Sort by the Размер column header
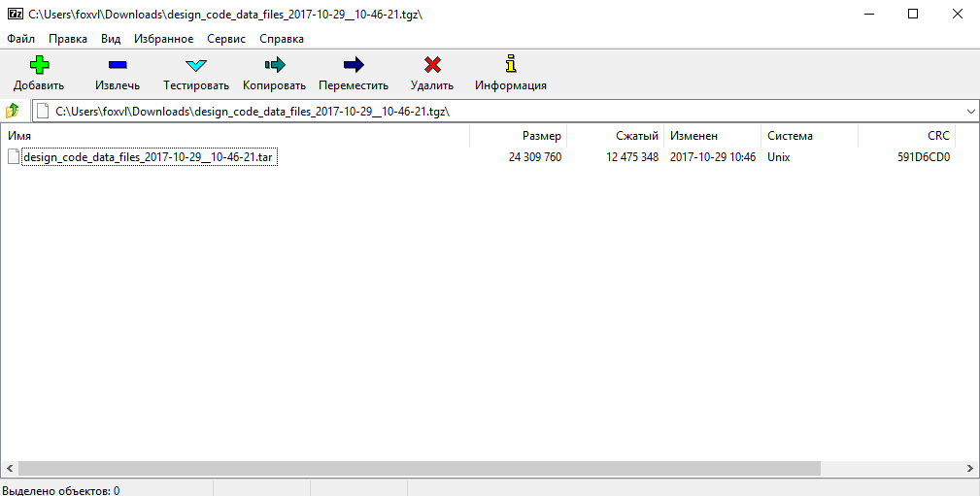Screen dimensions: 980x496 click(518, 136)
